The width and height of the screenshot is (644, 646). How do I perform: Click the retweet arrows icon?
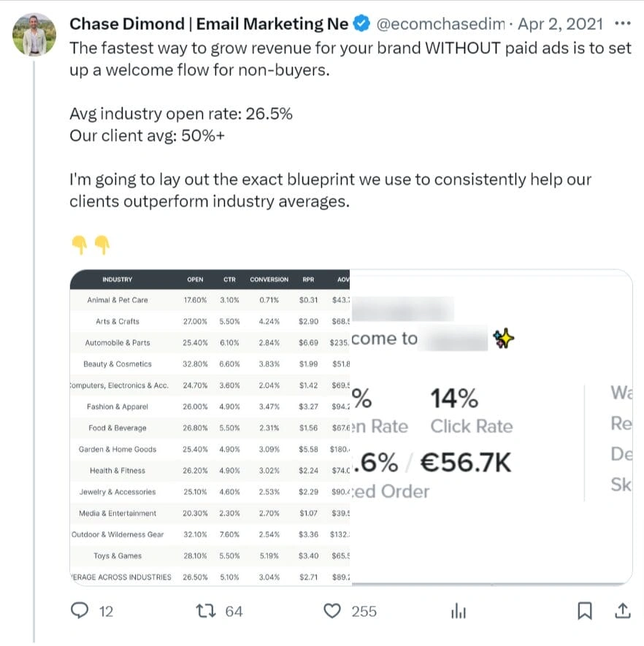point(205,611)
